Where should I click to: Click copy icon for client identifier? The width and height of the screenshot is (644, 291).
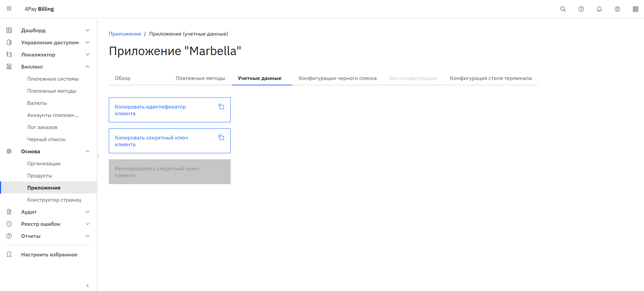221,107
